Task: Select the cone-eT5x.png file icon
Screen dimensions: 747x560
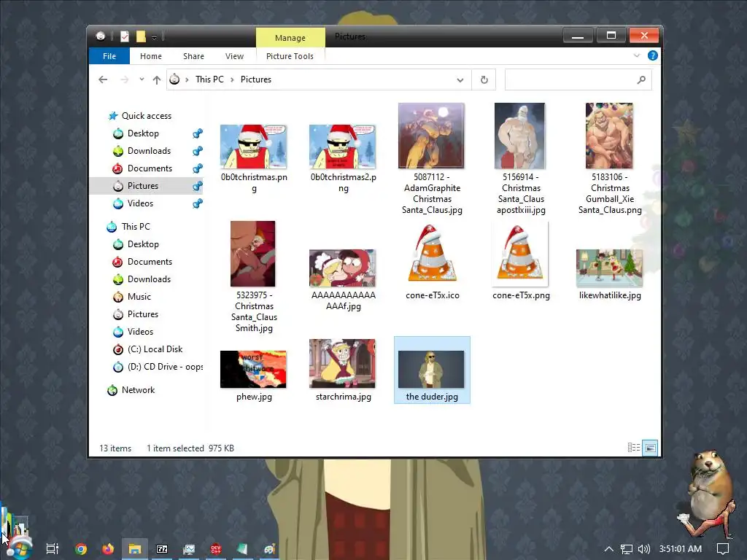Action: click(x=520, y=254)
